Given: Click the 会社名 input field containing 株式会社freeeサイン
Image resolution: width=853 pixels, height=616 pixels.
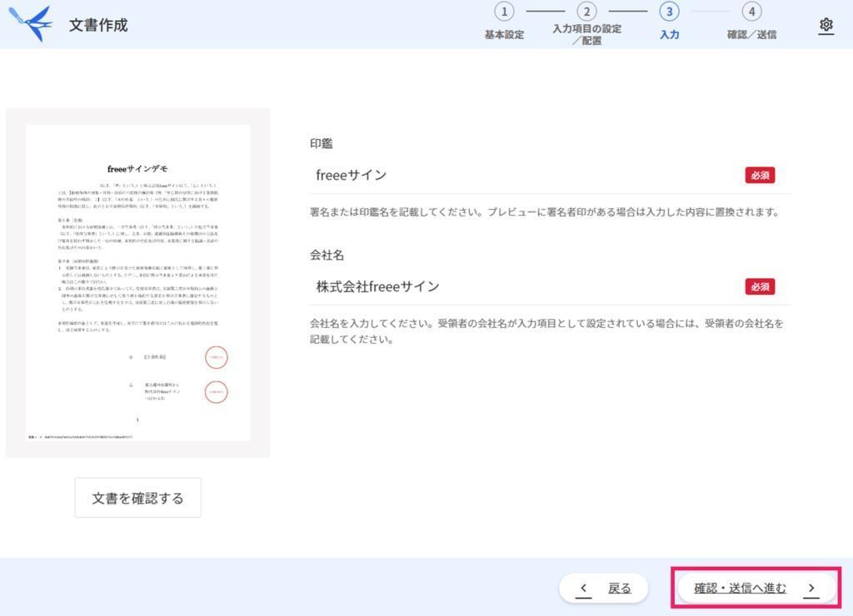Looking at the screenshot, I should (x=550, y=286).
